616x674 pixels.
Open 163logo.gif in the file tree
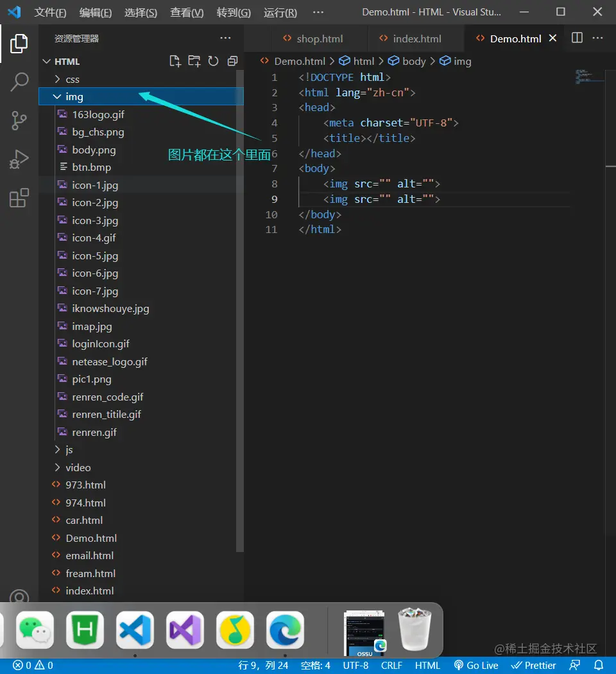(x=98, y=115)
